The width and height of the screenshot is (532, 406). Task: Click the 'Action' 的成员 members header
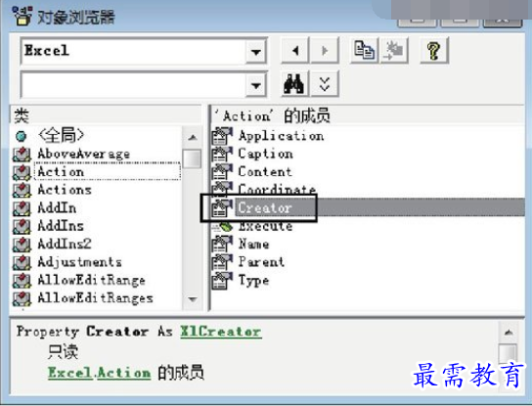click(x=368, y=115)
